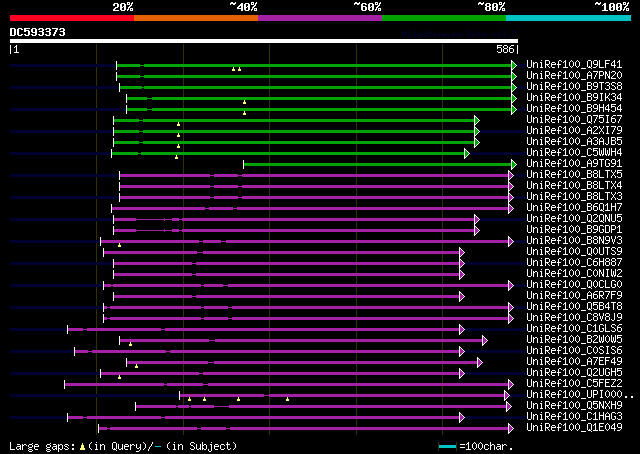Click the UniRef100_B9IK34 label
The height and width of the screenshot is (454, 640).
click(x=574, y=98)
